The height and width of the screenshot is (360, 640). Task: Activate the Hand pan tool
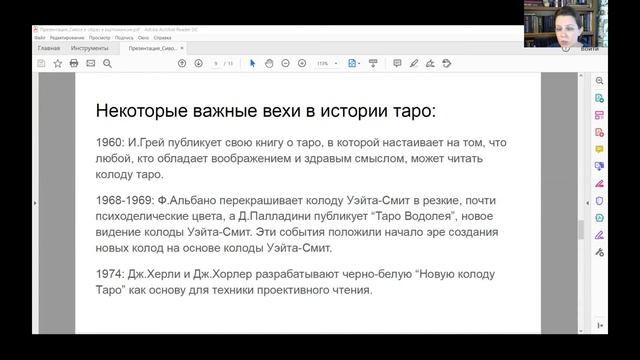269,63
